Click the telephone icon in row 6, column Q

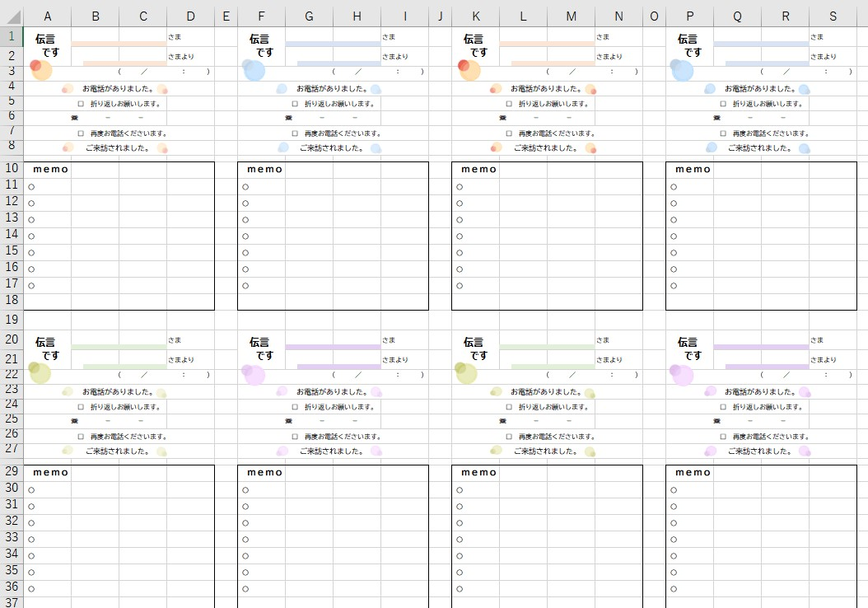coord(717,118)
